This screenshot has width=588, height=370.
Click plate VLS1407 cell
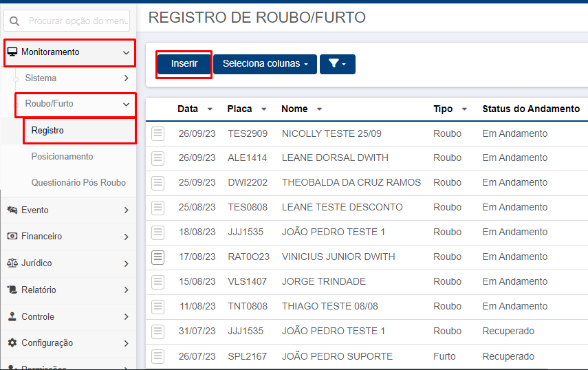[x=247, y=281]
